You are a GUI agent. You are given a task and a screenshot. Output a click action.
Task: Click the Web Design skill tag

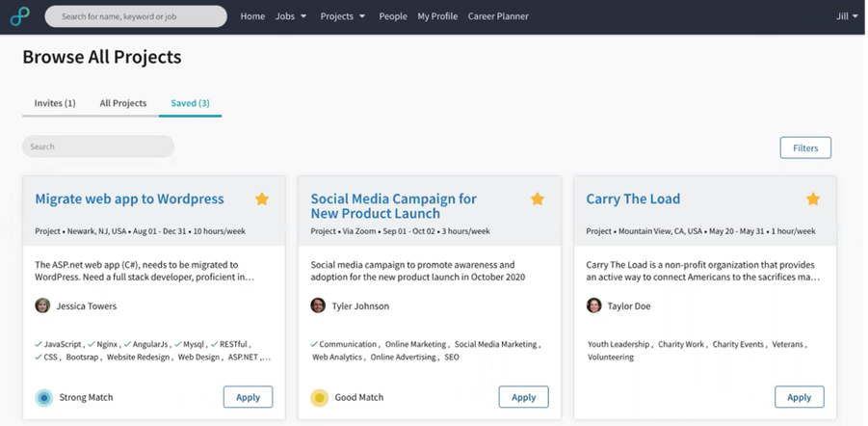coord(198,358)
